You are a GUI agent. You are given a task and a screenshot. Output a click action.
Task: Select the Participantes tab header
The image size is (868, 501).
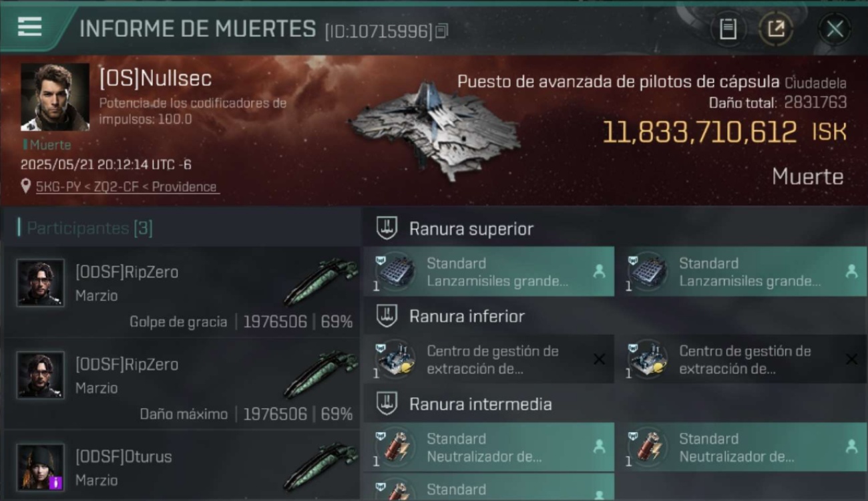tap(89, 228)
